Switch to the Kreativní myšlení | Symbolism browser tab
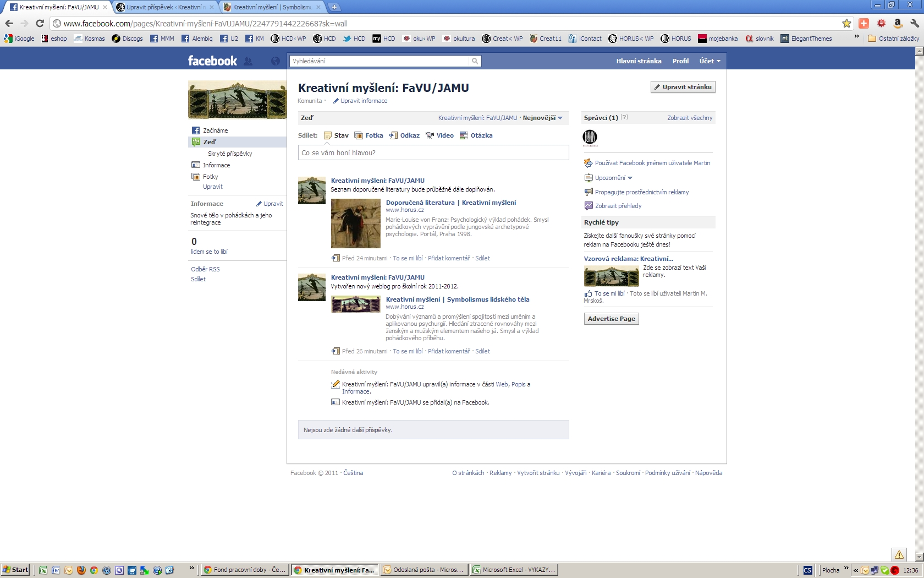The width and height of the screenshot is (924, 578). [272, 7]
